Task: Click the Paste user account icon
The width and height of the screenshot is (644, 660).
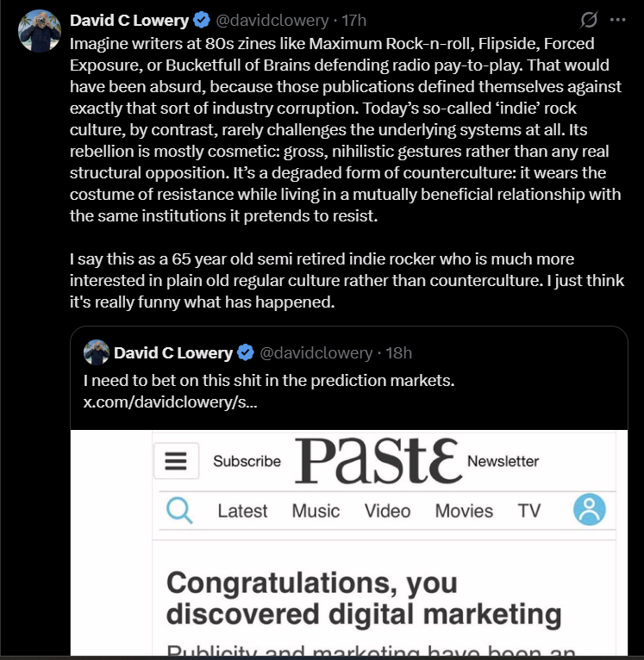Action: (x=590, y=510)
